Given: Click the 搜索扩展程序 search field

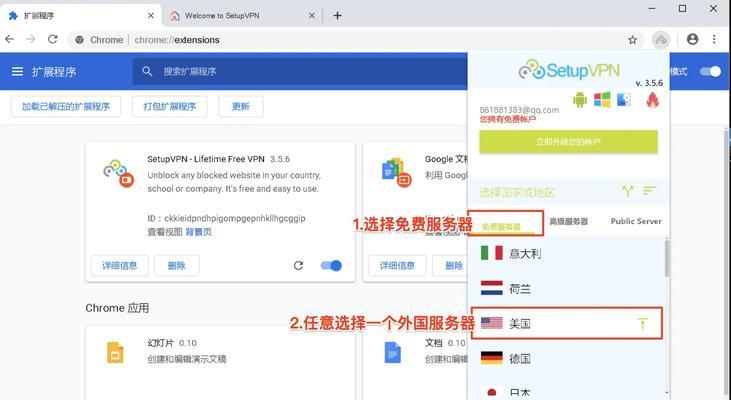Looking at the screenshot, I should [x=300, y=71].
